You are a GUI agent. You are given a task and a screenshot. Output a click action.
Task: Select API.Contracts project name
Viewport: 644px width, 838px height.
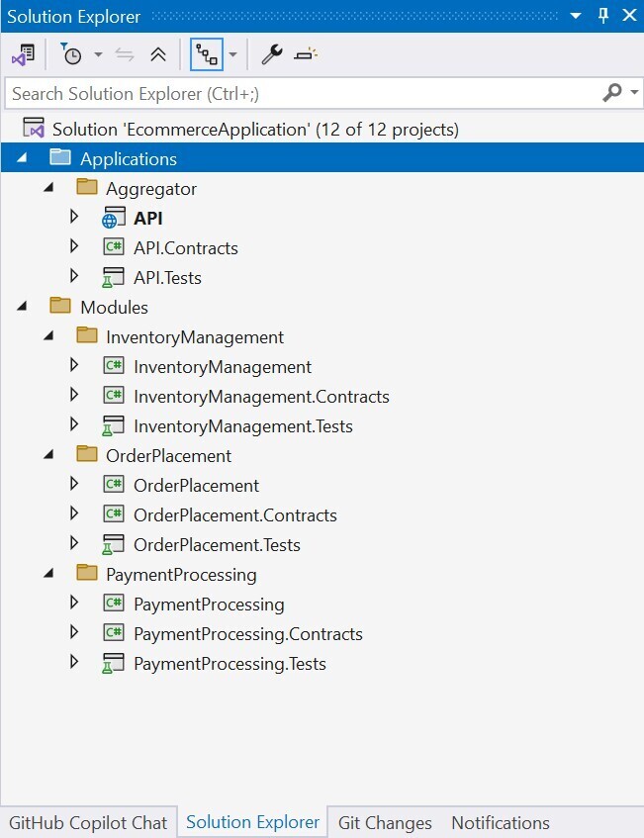pos(185,248)
